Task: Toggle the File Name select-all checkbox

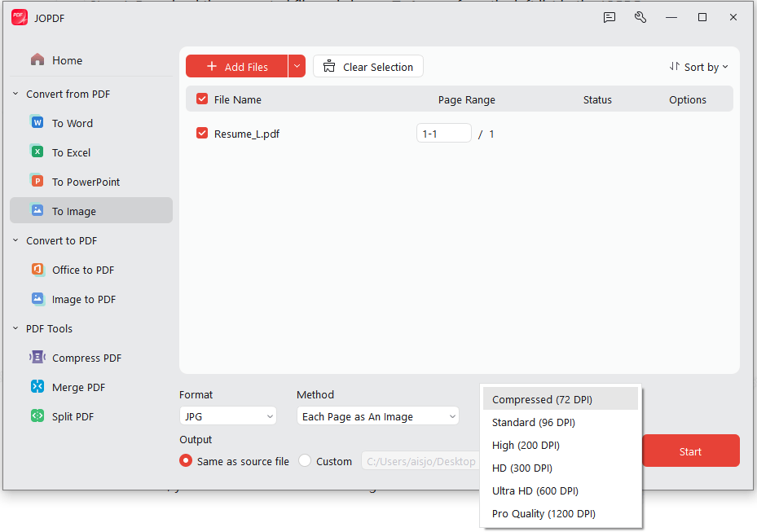Action: click(x=202, y=99)
